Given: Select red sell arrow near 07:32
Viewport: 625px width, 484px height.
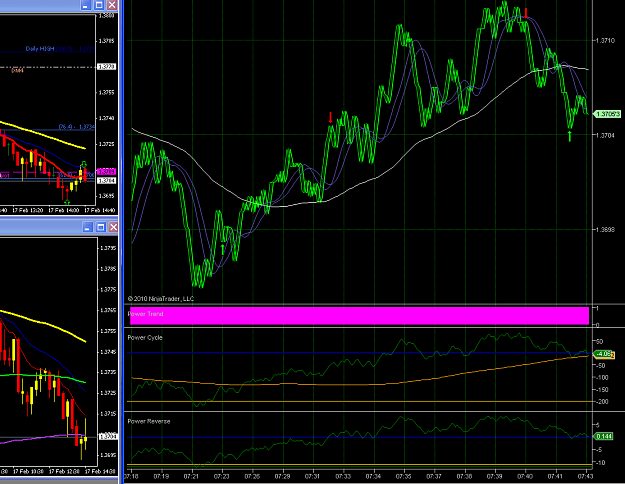Looking at the screenshot, I should coord(330,118).
